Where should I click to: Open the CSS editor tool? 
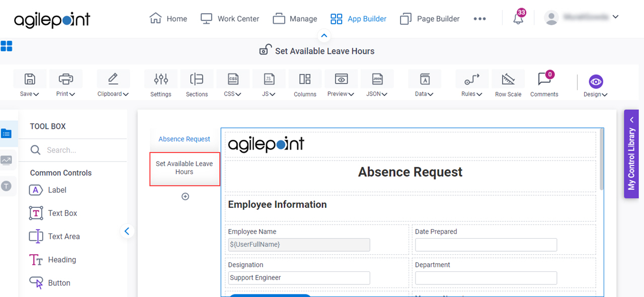pos(233,79)
